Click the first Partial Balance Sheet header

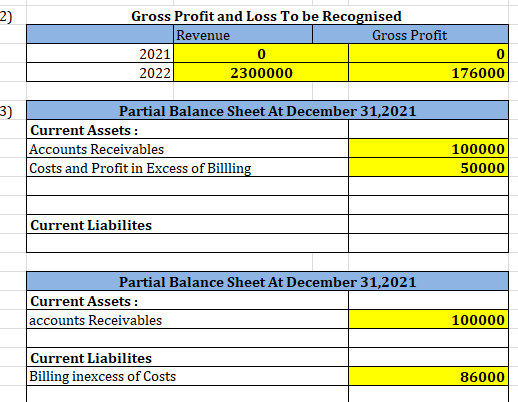coord(267,111)
